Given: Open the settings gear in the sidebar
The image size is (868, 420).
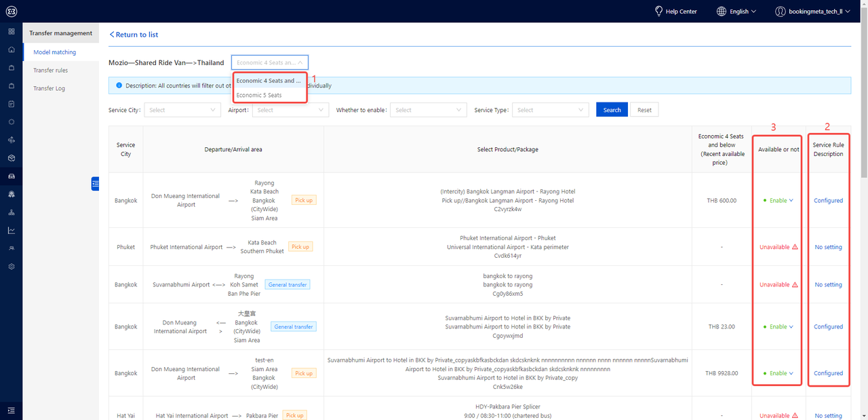Looking at the screenshot, I should coord(11,267).
